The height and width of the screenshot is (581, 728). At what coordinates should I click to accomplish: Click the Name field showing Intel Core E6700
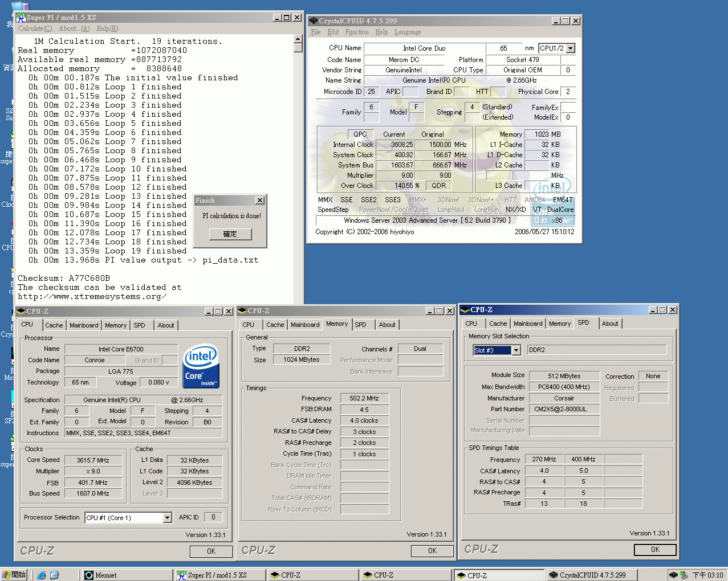[121, 349]
